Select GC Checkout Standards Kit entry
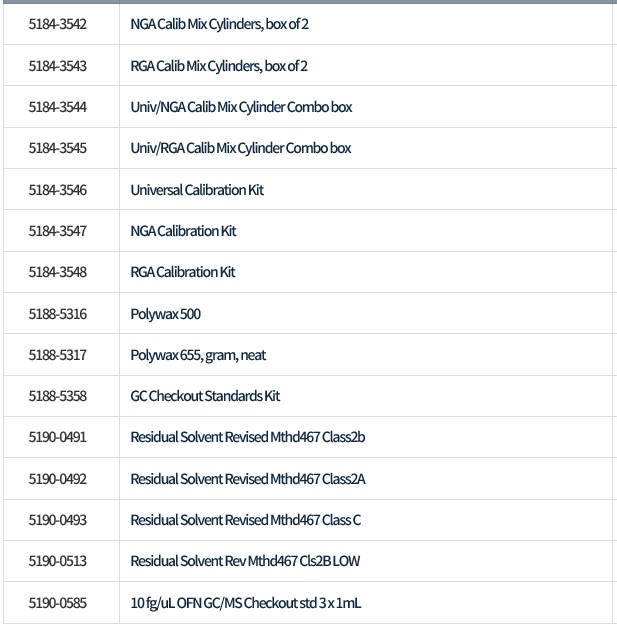The image size is (617, 626). pos(205,396)
